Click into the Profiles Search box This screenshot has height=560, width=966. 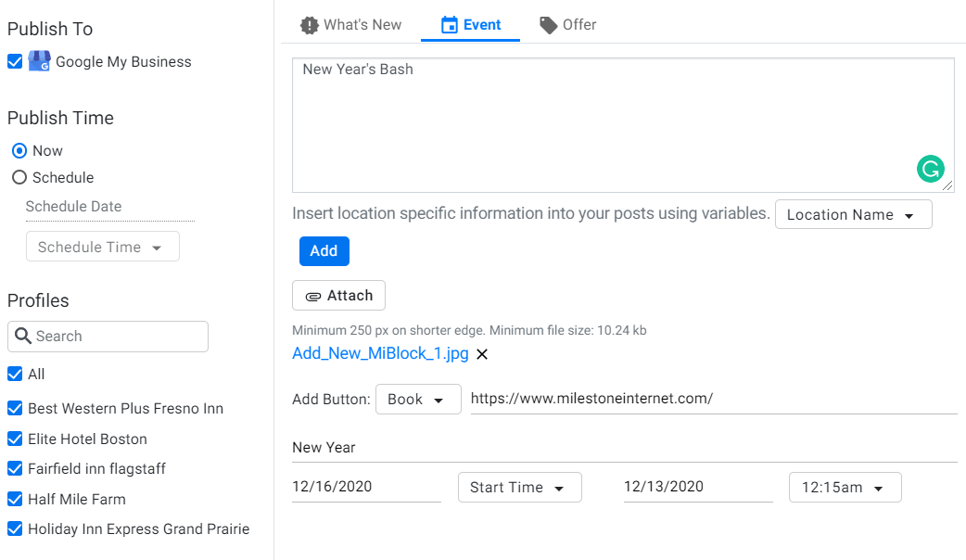click(x=108, y=337)
